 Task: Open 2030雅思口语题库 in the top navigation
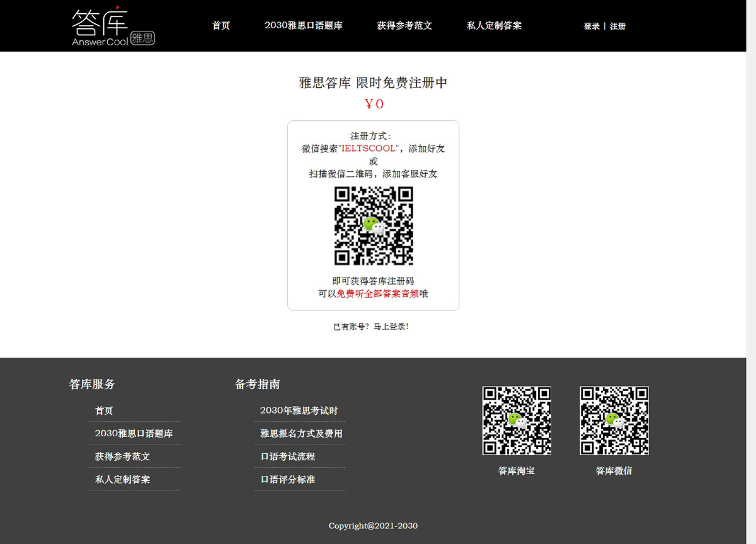pyautogui.click(x=304, y=26)
